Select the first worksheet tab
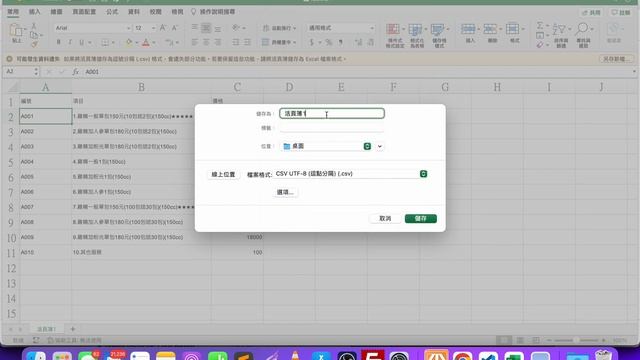640x360 pixels. 46,329
